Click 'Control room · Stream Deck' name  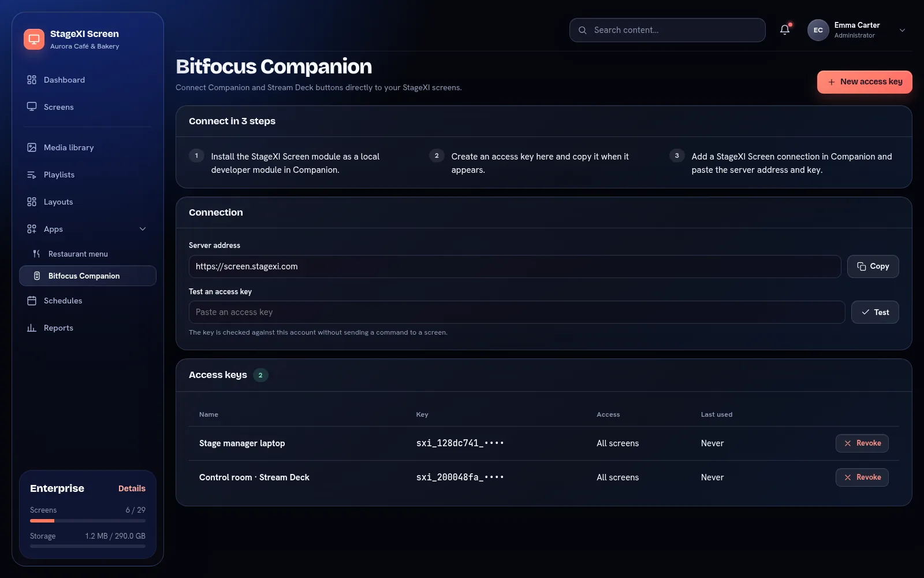254,477
